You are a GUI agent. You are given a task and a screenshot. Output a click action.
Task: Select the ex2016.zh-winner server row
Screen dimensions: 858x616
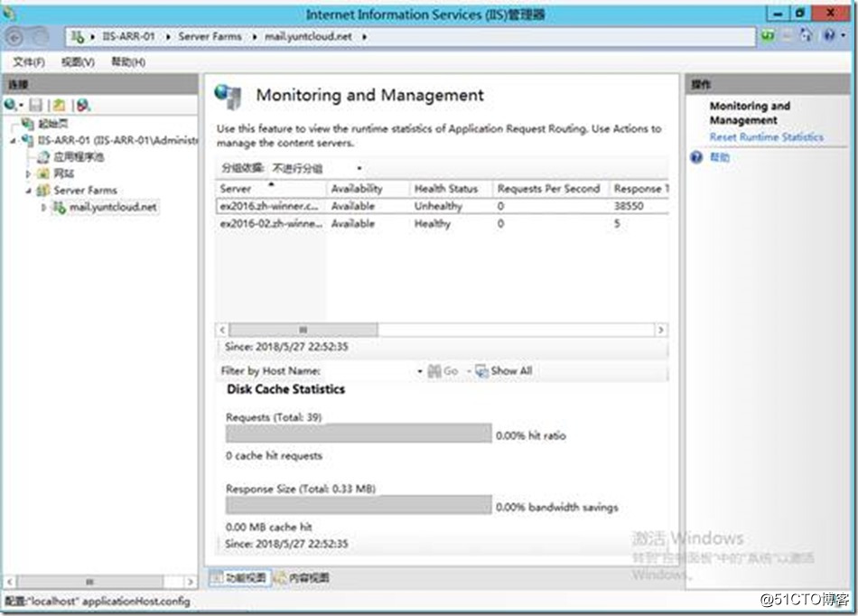point(443,206)
